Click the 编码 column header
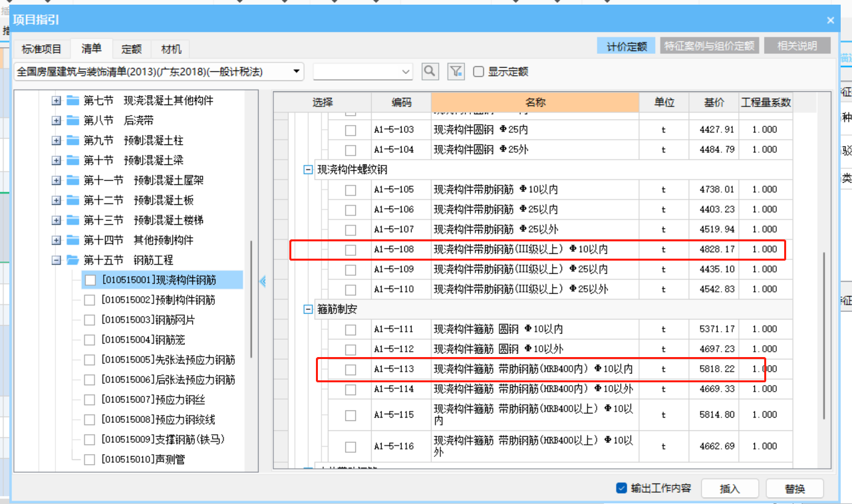Viewport: 852px width, 504px height. point(401,102)
